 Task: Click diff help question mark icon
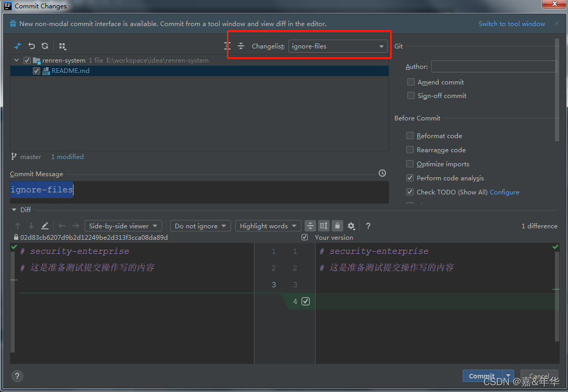pyautogui.click(x=368, y=226)
